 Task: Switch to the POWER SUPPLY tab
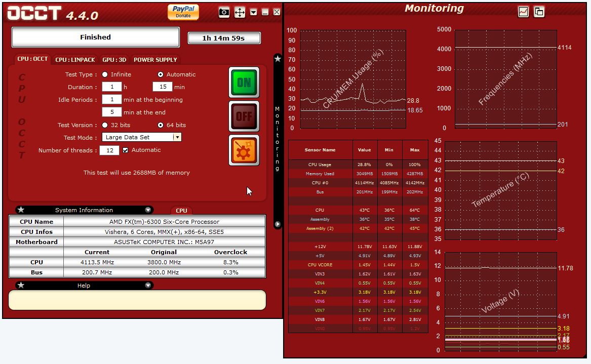[155, 60]
